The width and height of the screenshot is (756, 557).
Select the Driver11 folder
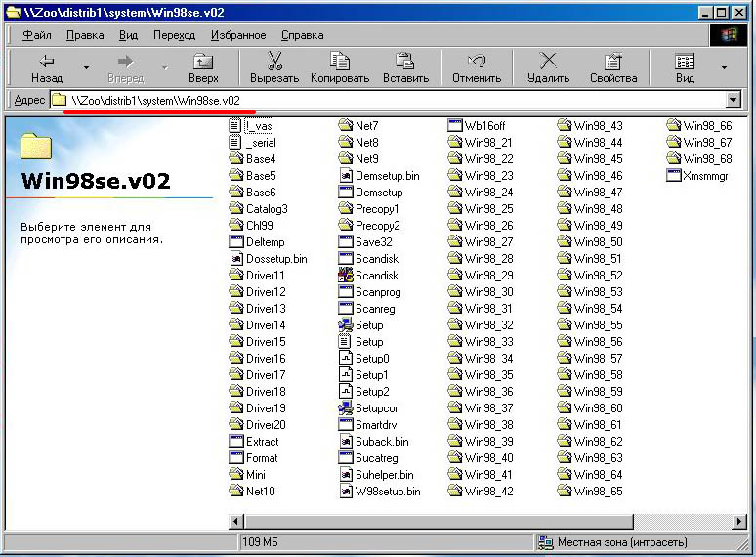[257, 276]
